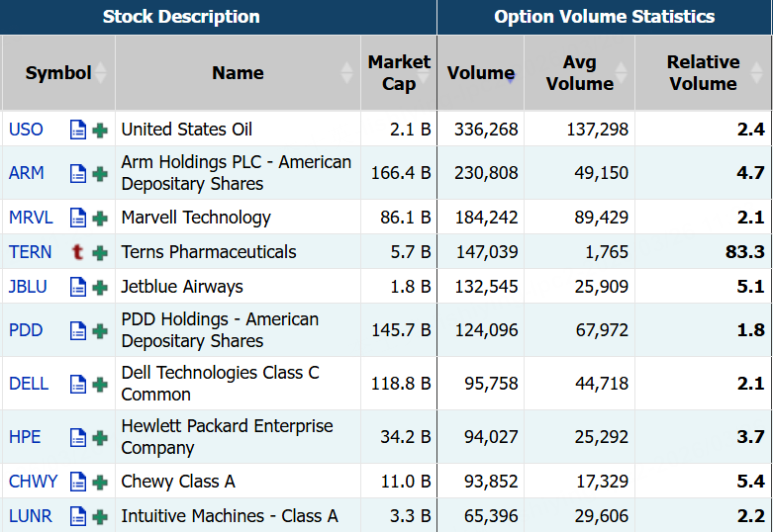
Task: Open the USO ticker symbol link
Action: tap(26, 130)
